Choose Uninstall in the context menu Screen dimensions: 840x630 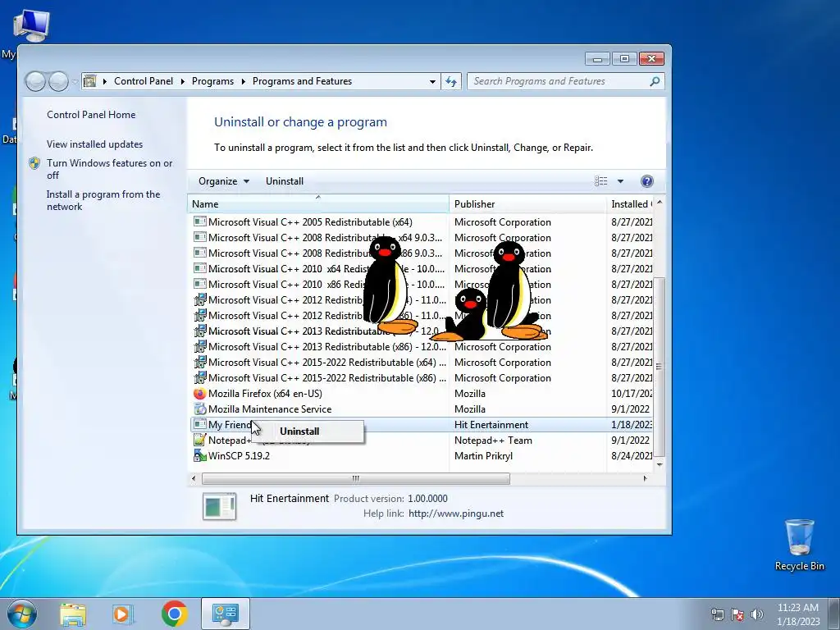point(308,431)
